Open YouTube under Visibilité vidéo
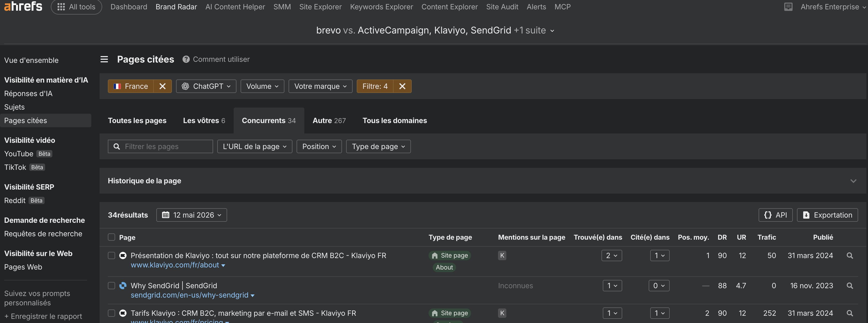Screen dimensions: 868x323 click(19, 154)
